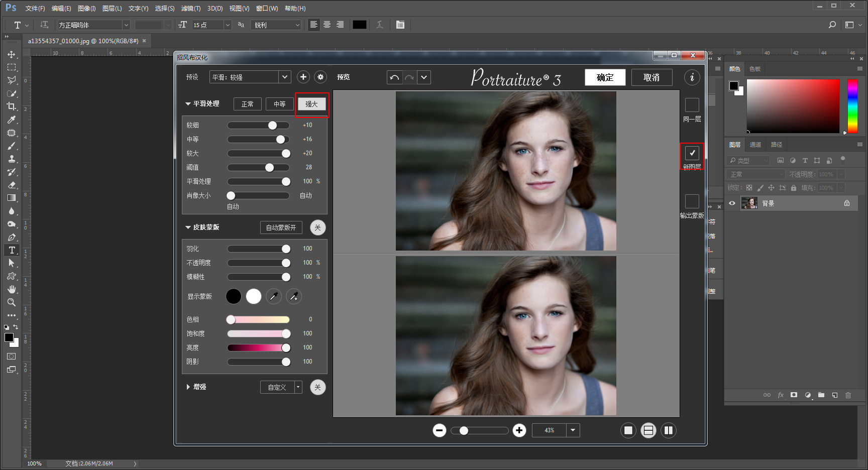Open the 43% zoom dropdown
Screen dimensions: 868x470
(x=573, y=430)
